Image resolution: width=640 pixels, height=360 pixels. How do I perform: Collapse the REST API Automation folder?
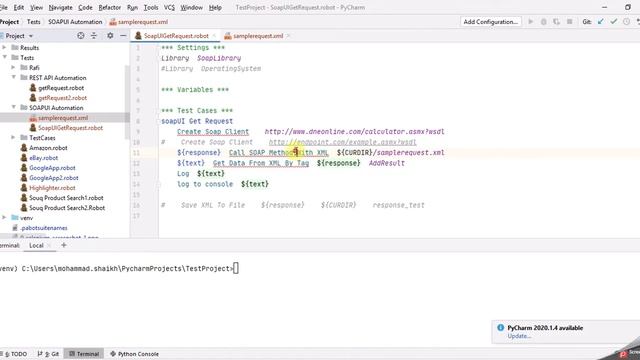pyautogui.click(x=13, y=78)
